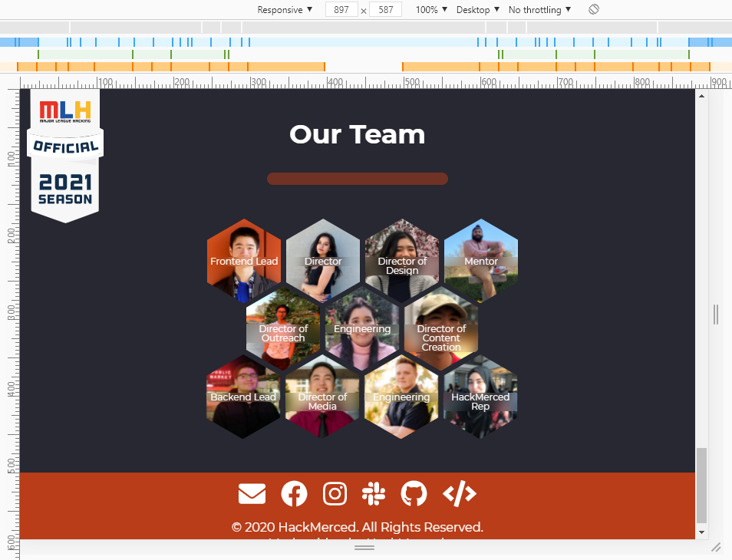
Task: Open the source code brackets icon in footer
Action: [460, 494]
